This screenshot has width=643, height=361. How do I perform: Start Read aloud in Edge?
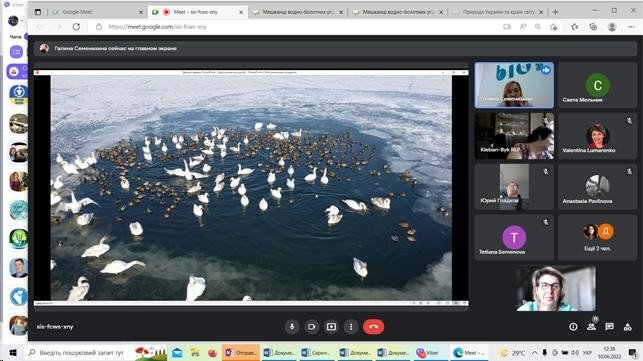[523, 27]
